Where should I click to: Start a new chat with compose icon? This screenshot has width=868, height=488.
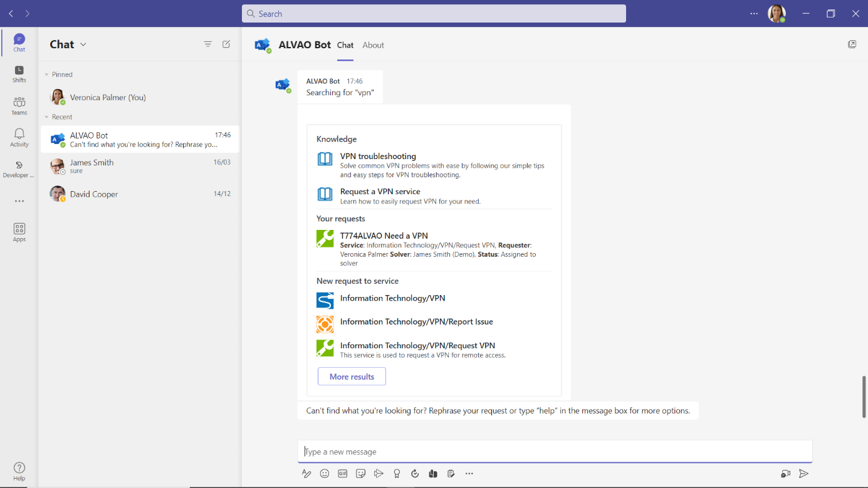click(x=226, y=44)
